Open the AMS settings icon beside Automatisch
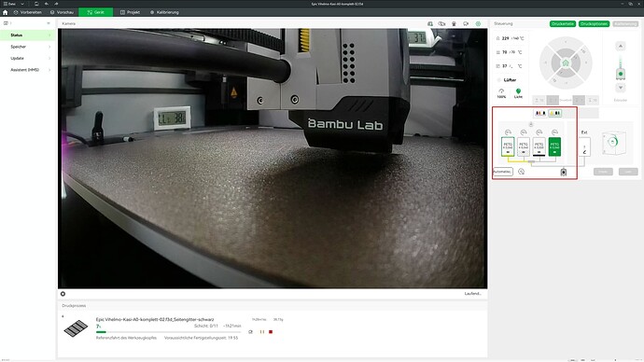Image resolution: width=644 pixels, height=362 pixels. tap(521, 172)
